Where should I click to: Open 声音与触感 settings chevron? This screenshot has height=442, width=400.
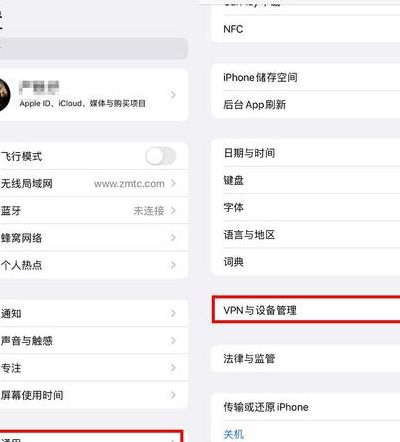[x=173, y=340]
